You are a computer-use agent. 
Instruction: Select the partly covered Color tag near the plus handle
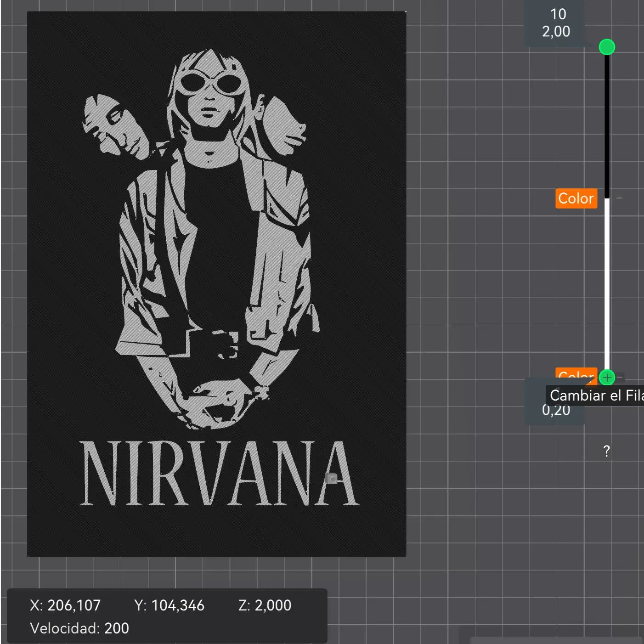pos(576,376)
